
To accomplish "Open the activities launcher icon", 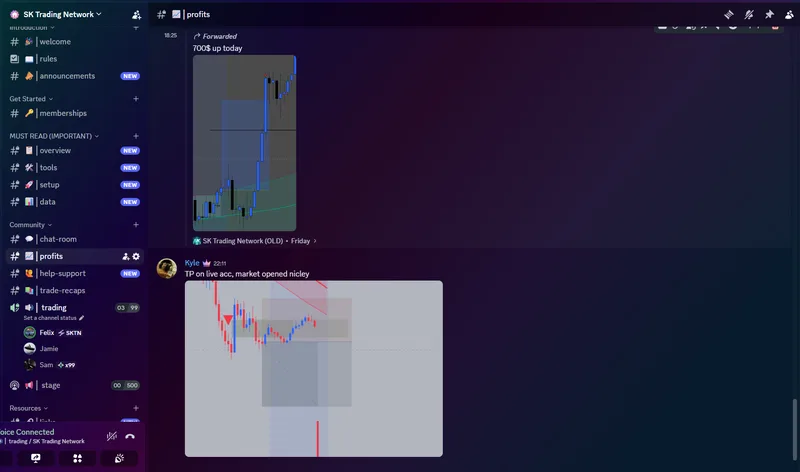I will click(x=78, y=458).
